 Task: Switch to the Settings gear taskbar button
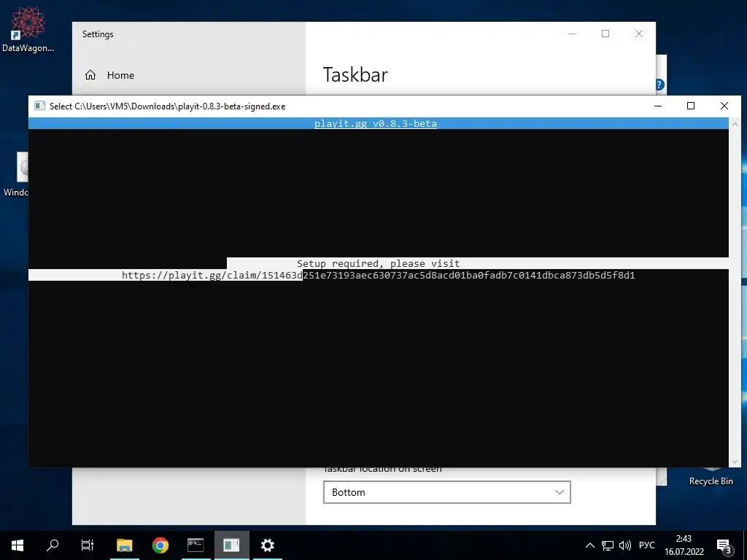coord(267,545)
